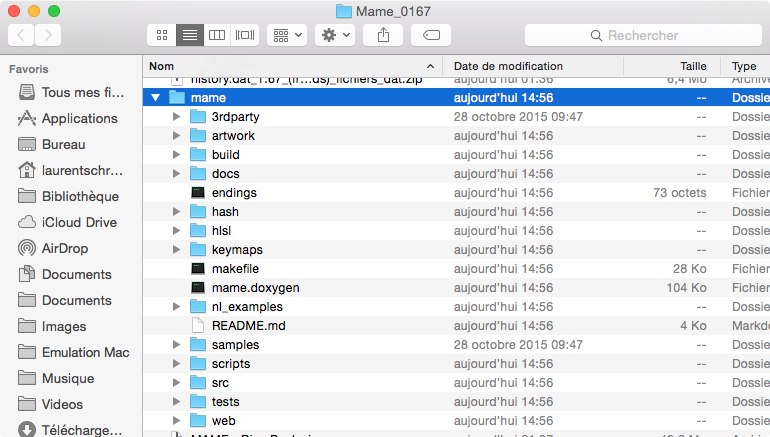
Task: Open Tous mes fichiers in sidebar
Action: 71,92
